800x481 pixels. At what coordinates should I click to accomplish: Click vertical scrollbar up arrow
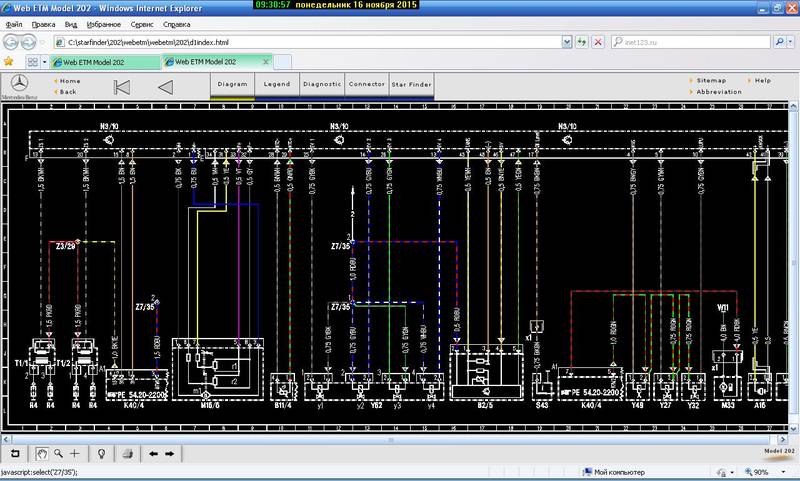coord(793,106)
